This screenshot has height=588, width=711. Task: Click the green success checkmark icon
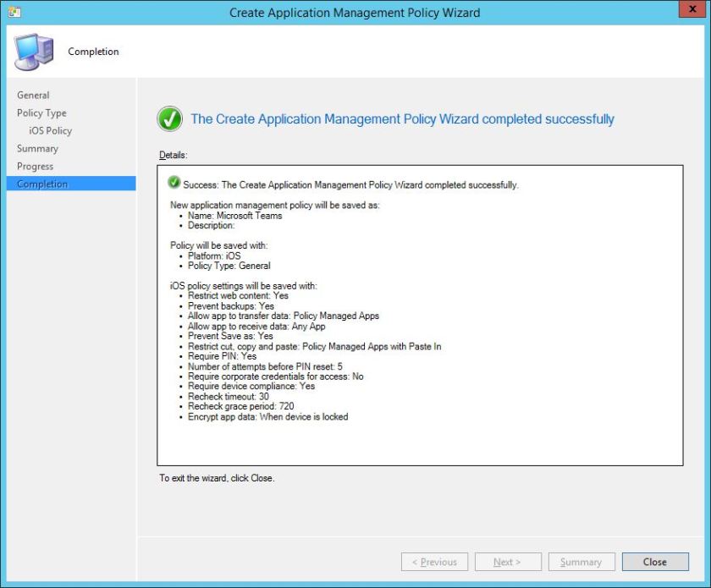pos(169,118)
